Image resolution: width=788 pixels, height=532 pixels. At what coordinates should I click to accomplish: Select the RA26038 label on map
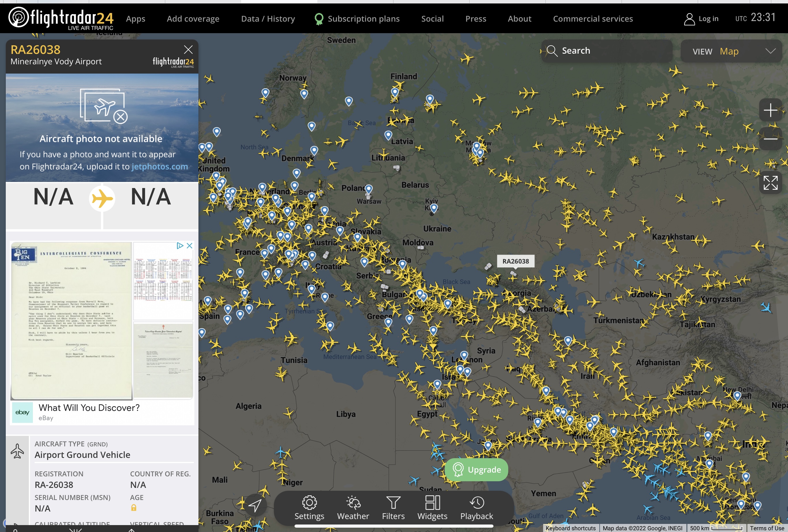click(515, 261)
